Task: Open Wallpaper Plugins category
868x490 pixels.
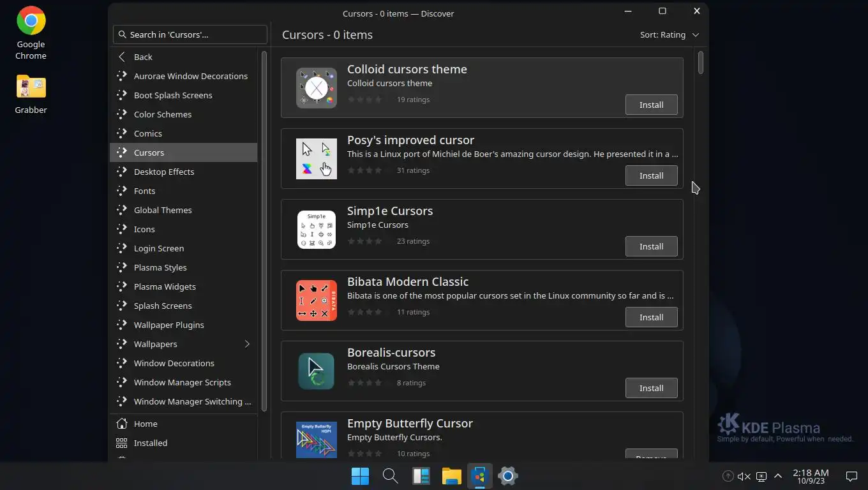Action: point(184,325)
